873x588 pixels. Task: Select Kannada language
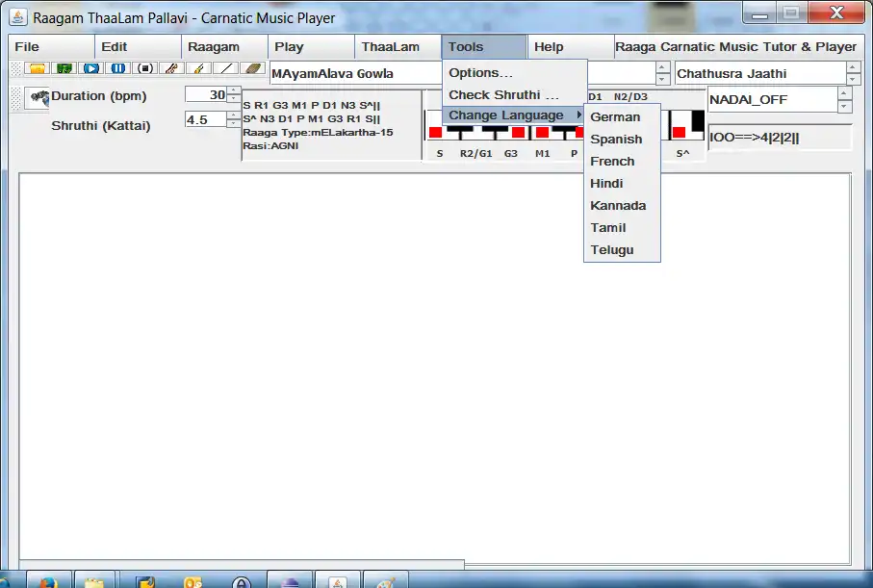click(x=622, y=206)
